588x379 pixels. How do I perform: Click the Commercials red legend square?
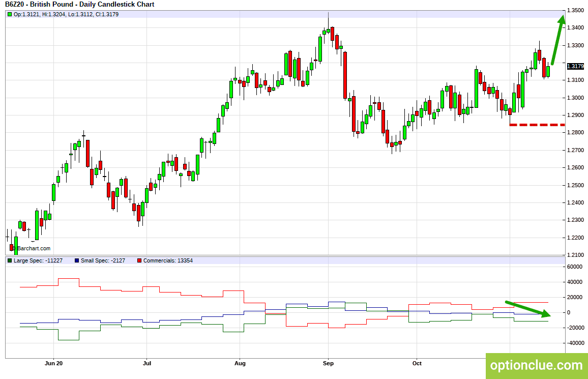coord(139,260)
